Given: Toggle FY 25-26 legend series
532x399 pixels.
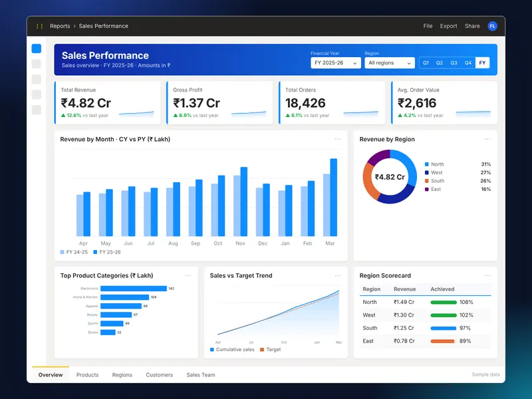Looking at the screenshot, I should pyautogui.click(x=107, y=252).
